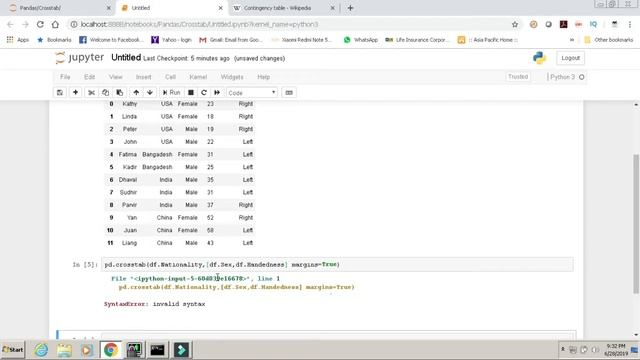The width and height of the screenshot is (640, 360).
Task: Click the localhost address bar
Action: [290, 24]
